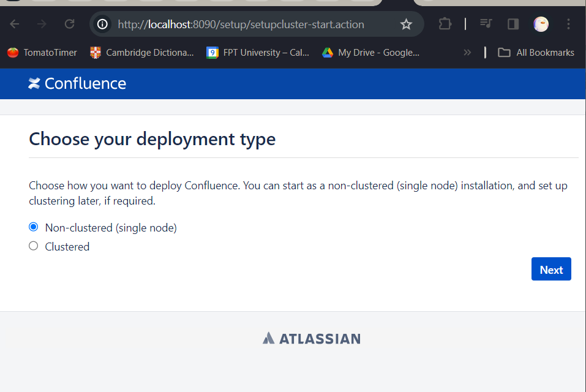Click the browser forward arrow
The image size is (586, 392).
(42, 24)
